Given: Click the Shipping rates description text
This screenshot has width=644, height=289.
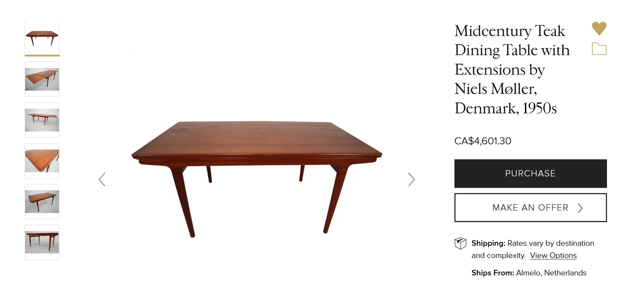Looking at the screenshot, I should coord(533,249).
